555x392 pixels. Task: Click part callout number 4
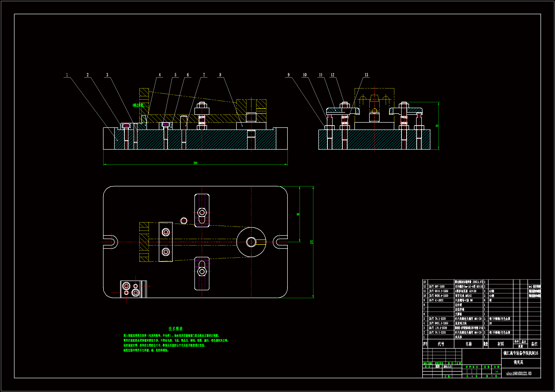(160, 75)
